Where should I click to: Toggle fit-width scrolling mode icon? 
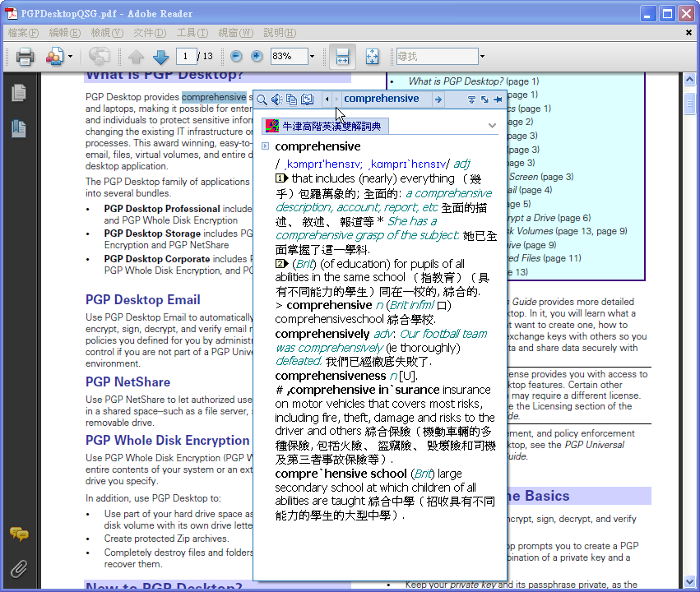click(x=342, y=57)
